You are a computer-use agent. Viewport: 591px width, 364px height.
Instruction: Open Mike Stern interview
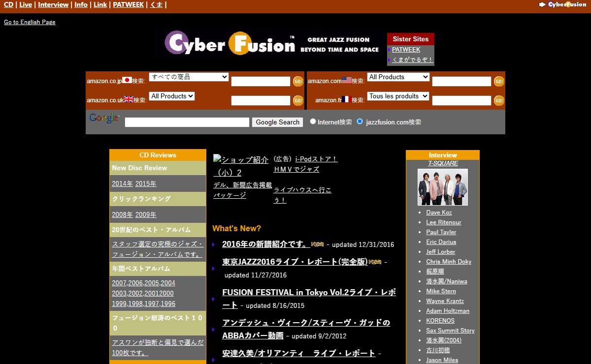click(441, 291)
